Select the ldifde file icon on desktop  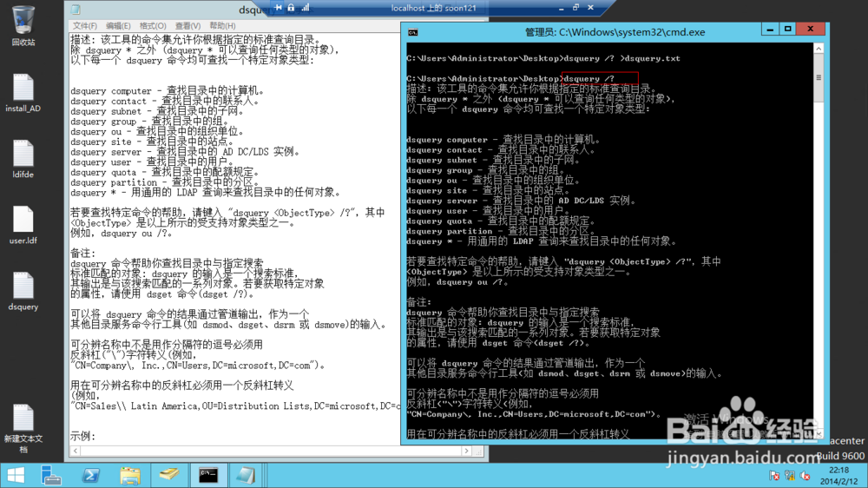pos(23,159)
